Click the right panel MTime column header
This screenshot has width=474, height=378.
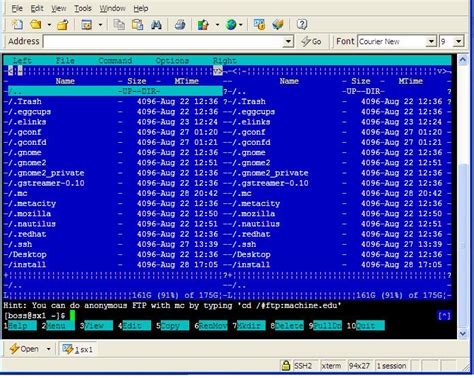point(410,81)
